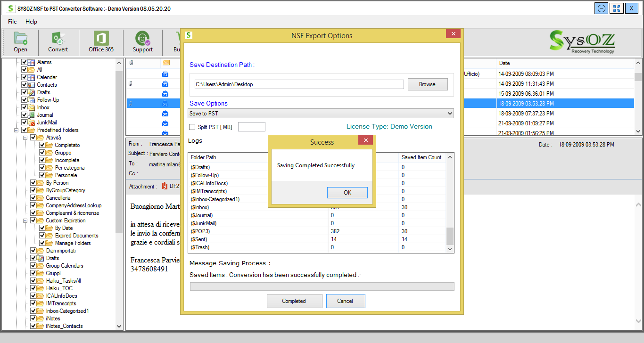Viewport: 644px width, 343px height.
Task: Toggle the Completato folder checkbox
Action: [42, 145]
